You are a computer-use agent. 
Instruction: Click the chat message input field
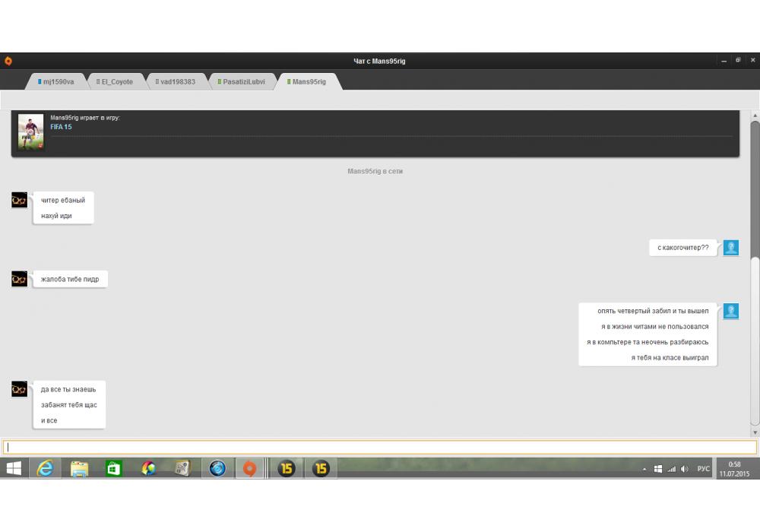point(379,447)
